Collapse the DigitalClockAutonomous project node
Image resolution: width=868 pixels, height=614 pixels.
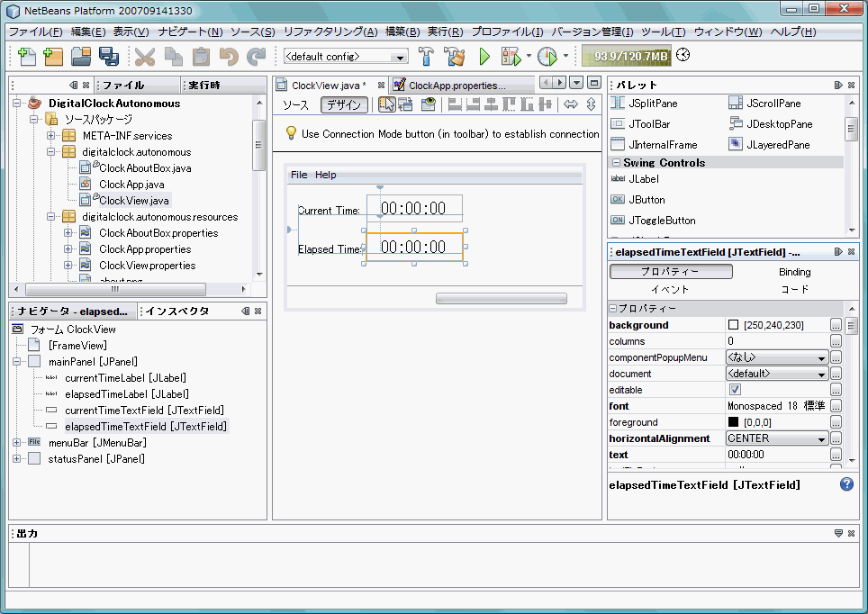pyautogui.click(x=17, y=103)
